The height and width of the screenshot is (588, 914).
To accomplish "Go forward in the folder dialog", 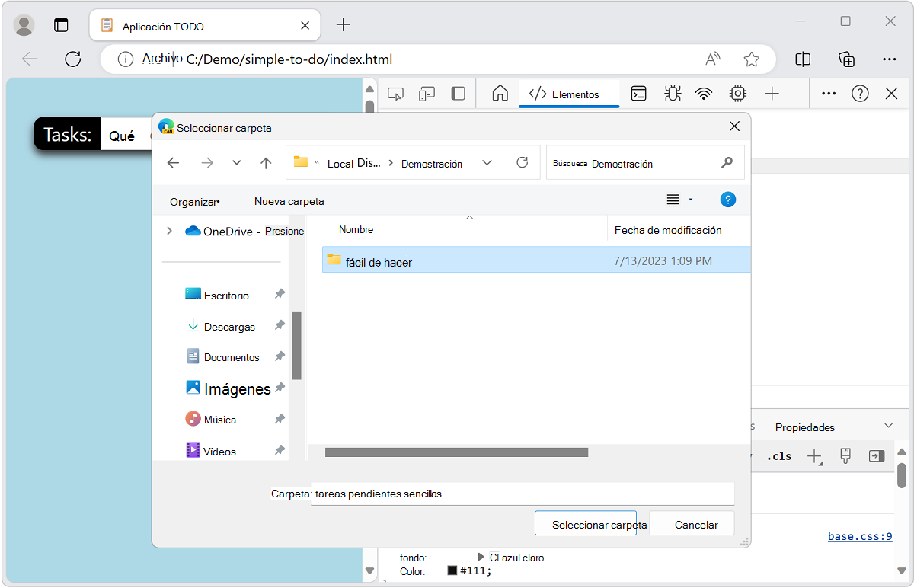I will click(207, 163).
